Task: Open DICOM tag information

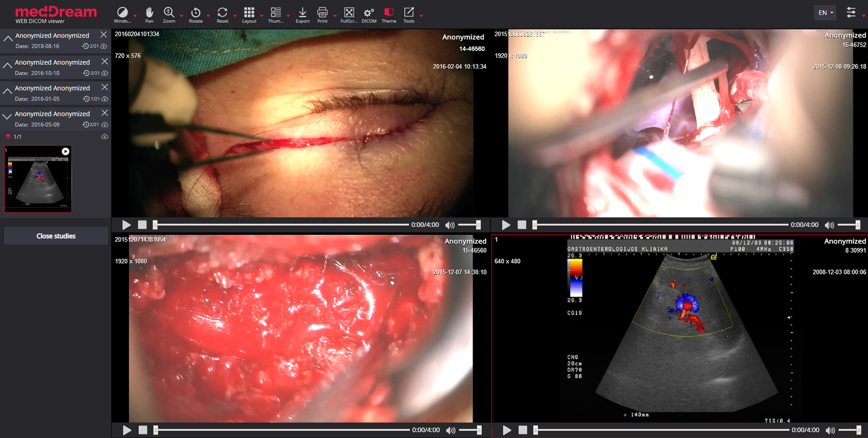Action: 369,13
